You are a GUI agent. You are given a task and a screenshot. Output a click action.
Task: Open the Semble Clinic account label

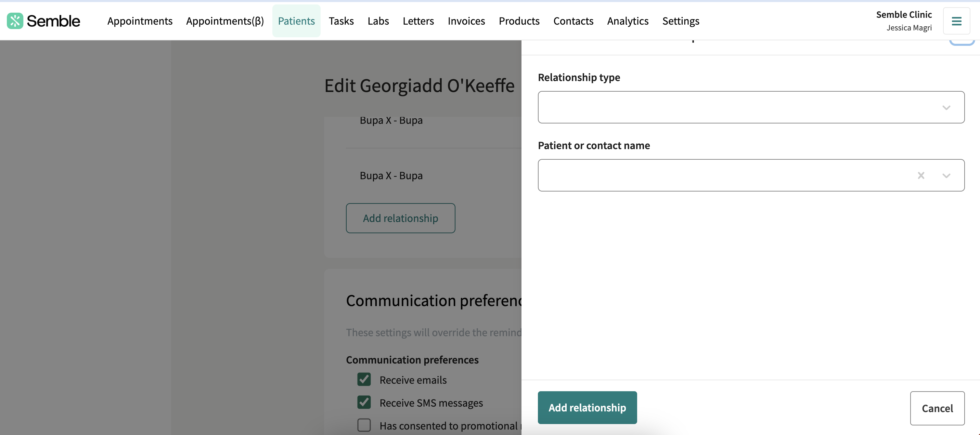pos(904,15)
